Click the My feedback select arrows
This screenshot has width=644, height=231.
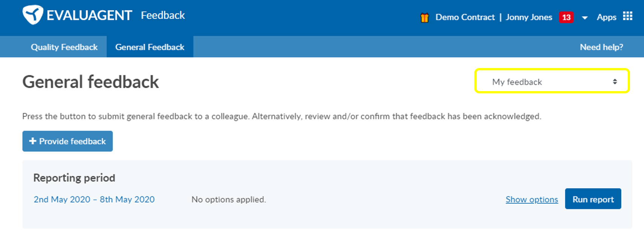click(x=615, y=82)
